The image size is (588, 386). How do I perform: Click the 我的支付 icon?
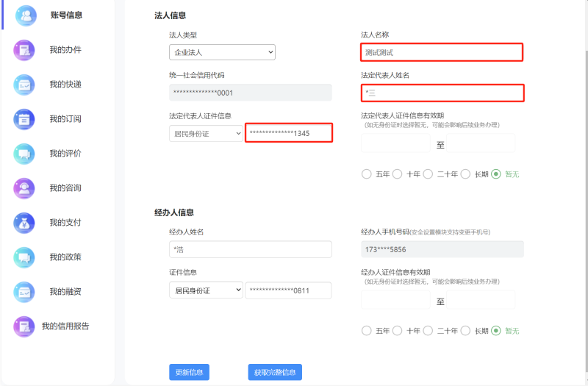pos(24,223)
